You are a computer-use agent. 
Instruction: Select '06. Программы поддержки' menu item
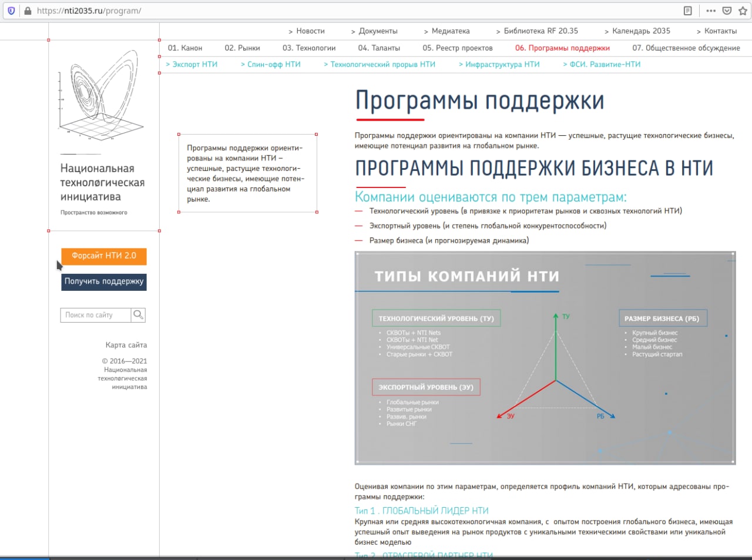[x=562, y=48]
